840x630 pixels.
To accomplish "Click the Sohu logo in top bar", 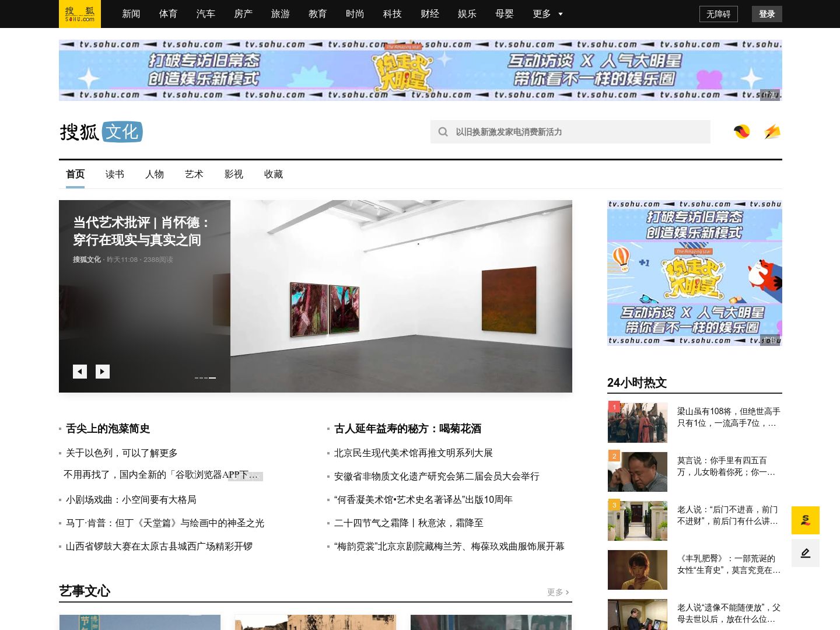I will (x=80, y=14).
